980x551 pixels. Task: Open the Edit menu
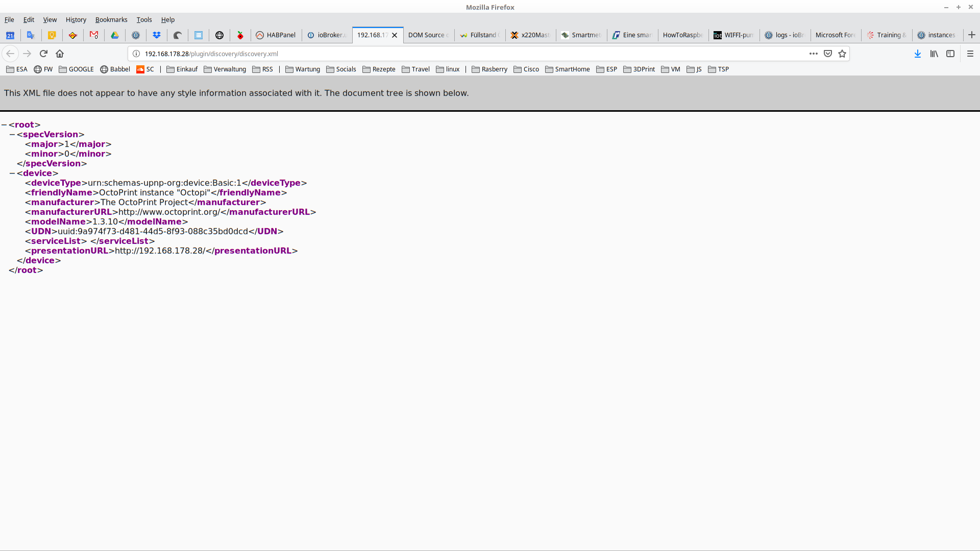tap(29, 19)
